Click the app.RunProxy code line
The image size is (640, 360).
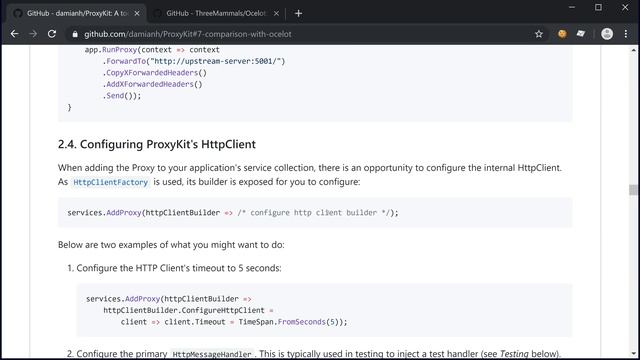[152, 50]
